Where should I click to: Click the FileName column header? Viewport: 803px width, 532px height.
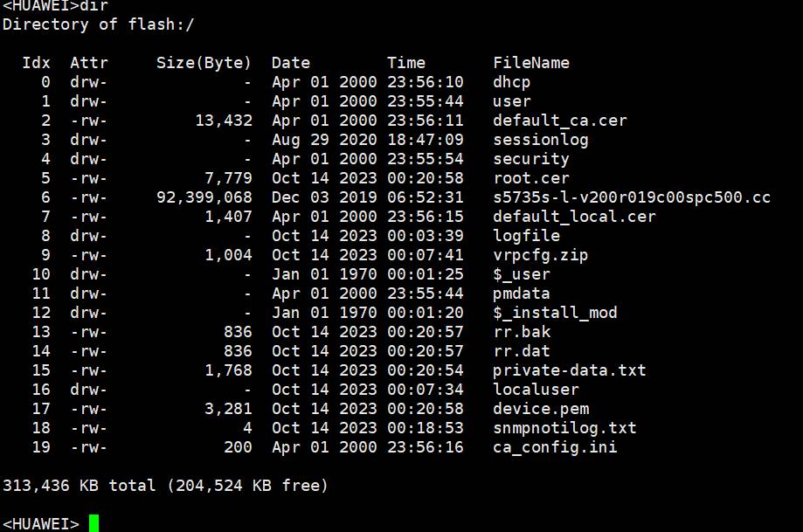tap(531, 63)
